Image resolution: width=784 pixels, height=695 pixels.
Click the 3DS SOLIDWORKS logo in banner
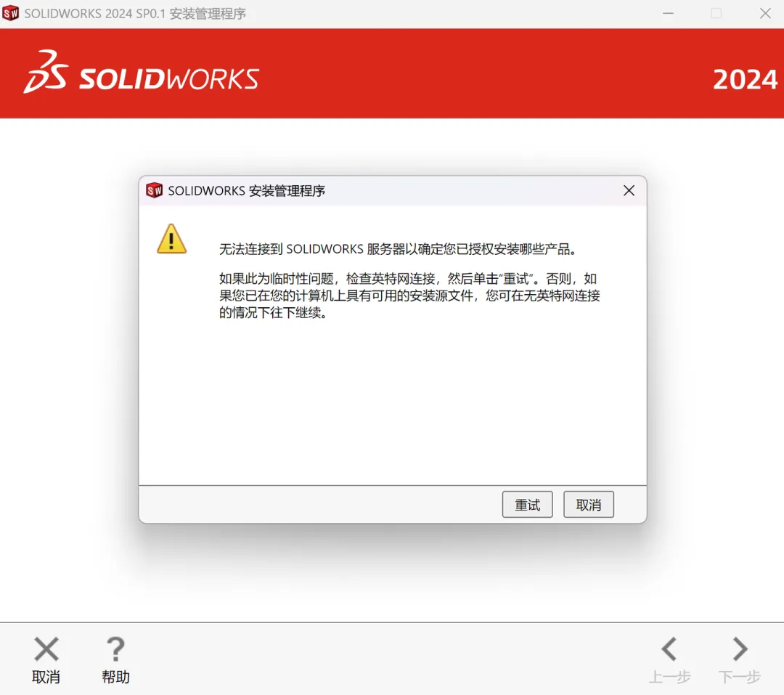point(141,73)
